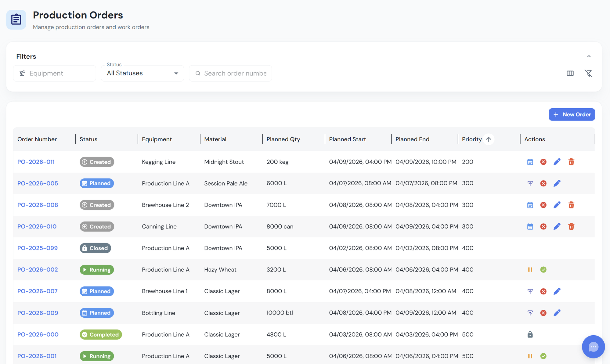Close order PO-2026-000 with lock icon
The width and height of the screenshot is (610, 364).
coord(530,334)
